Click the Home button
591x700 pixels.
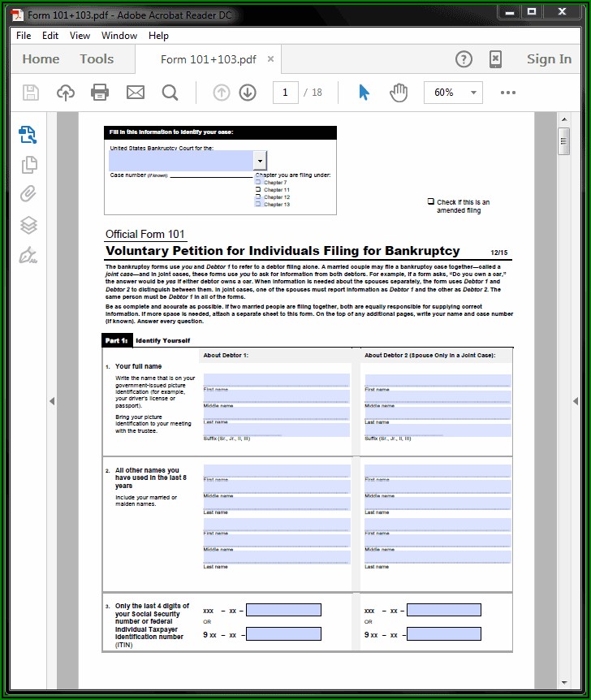[41, 59]
